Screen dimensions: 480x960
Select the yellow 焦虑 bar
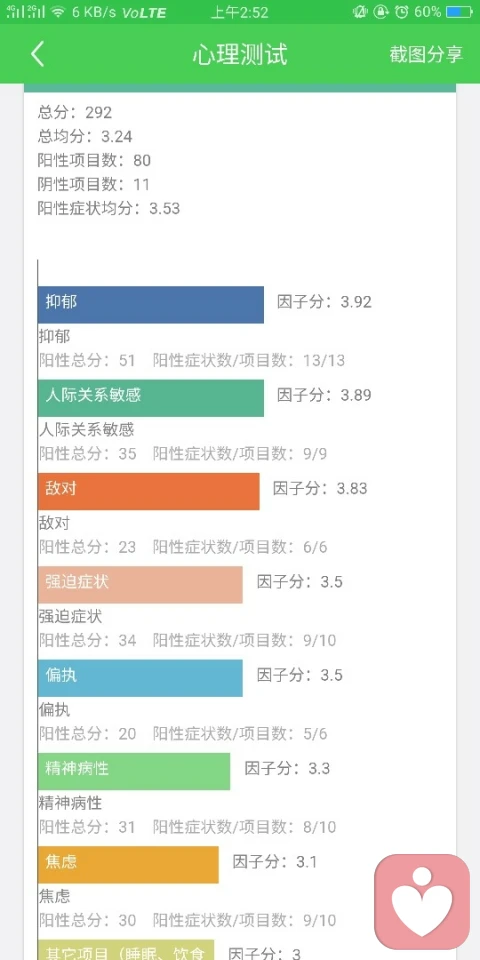click(x=128, y=864)
